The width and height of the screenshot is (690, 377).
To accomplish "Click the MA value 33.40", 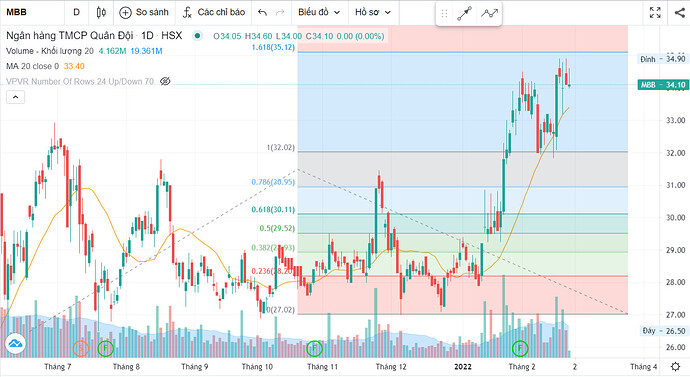I will coord(74,66).
